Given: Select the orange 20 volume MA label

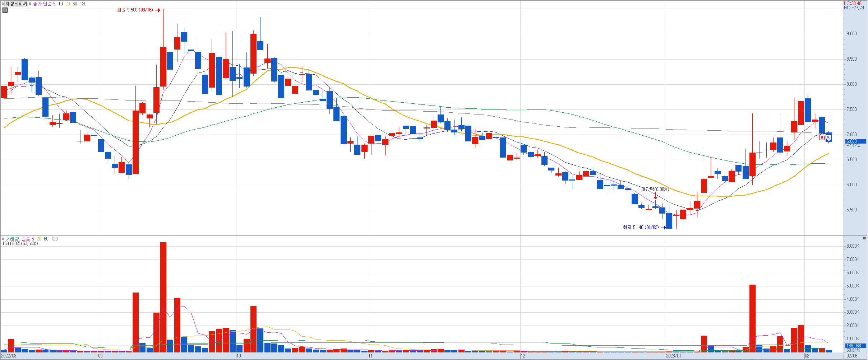Looking at the screenshot, I should 39,239.
